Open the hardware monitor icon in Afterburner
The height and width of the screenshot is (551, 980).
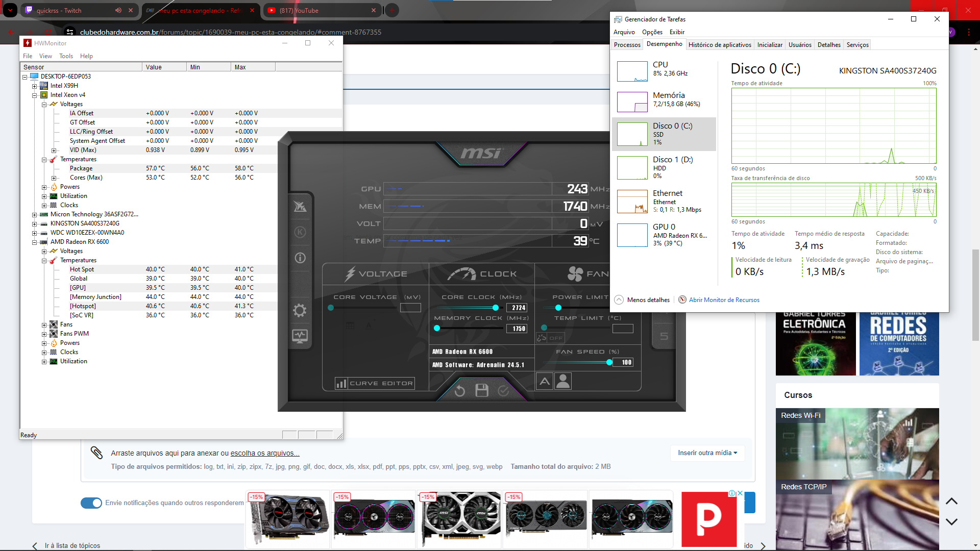click(300, 336)
